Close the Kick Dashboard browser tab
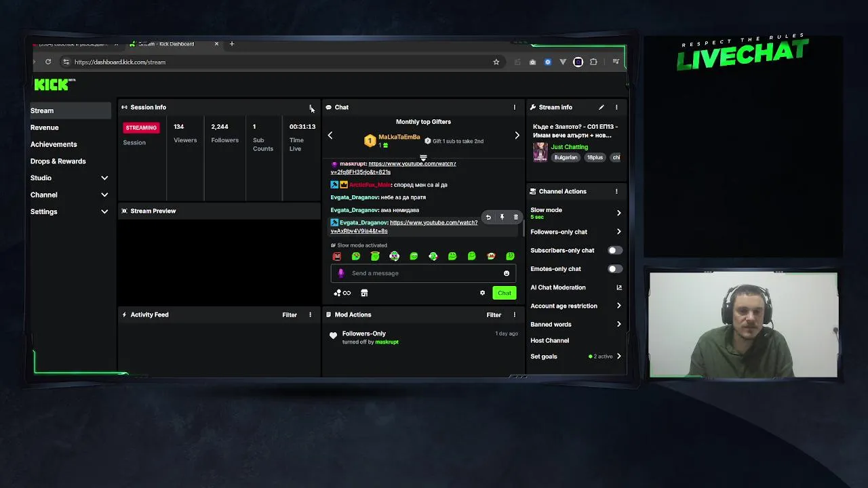This screenshot has height=488, width=868. (216, 44)
